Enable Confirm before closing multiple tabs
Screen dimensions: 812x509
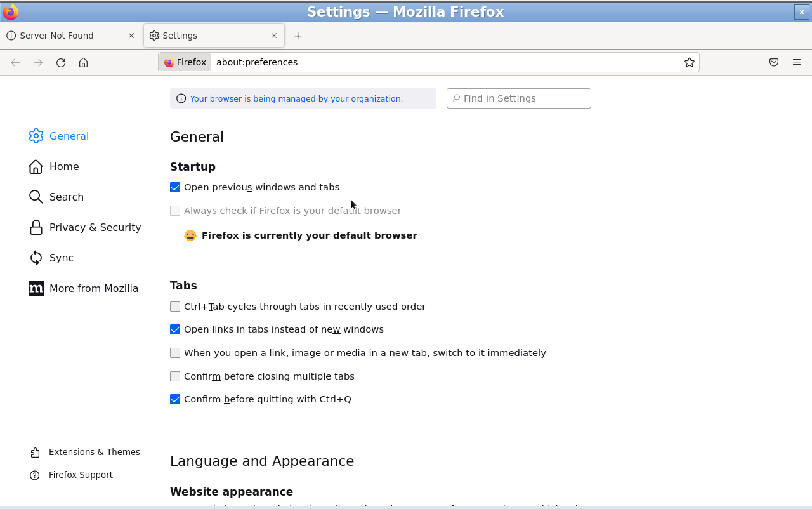click(175, 376)
